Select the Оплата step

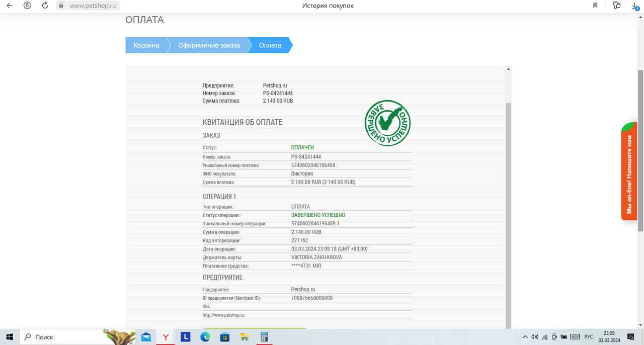tap(270, 45)
